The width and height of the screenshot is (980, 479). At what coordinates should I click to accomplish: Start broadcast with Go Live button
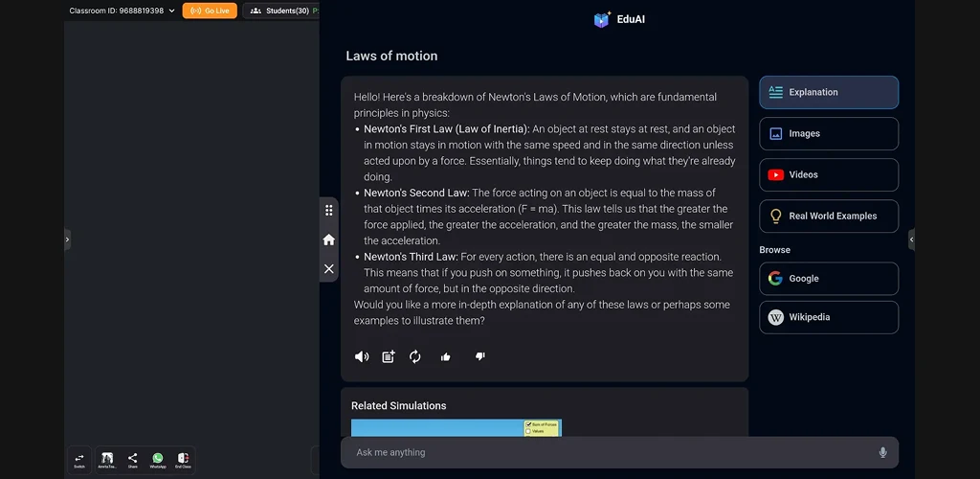(x=210, y=11)
